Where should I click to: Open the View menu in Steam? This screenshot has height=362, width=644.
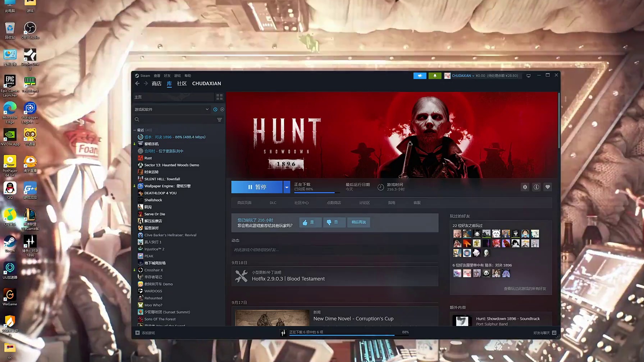pos(157,76)
